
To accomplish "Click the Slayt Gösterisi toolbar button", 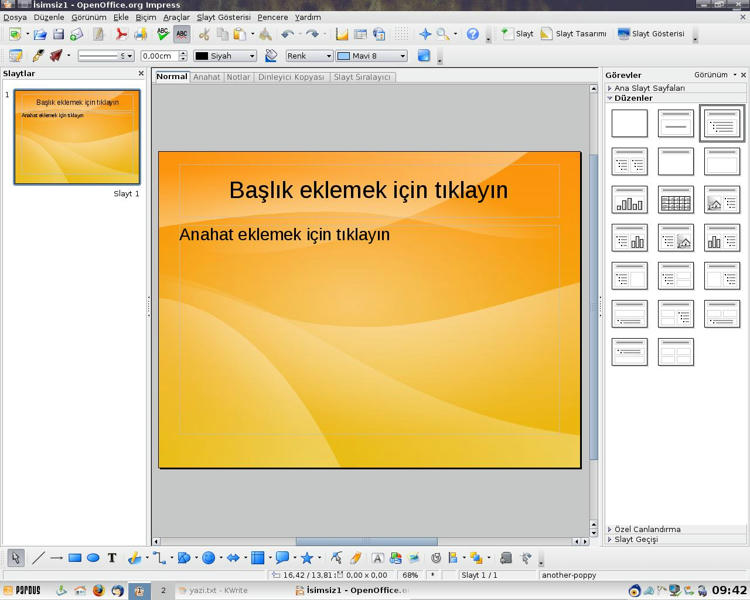I will coord(651,34).
